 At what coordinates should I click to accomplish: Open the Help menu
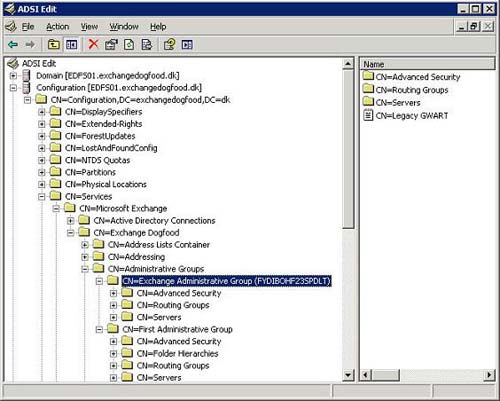coord(158,27)
